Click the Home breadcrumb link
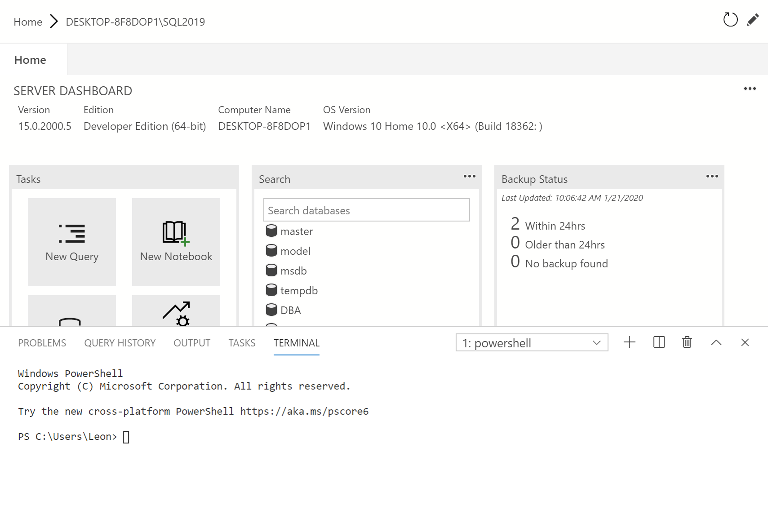The image size is (768, 532). (x=28, y=22)
